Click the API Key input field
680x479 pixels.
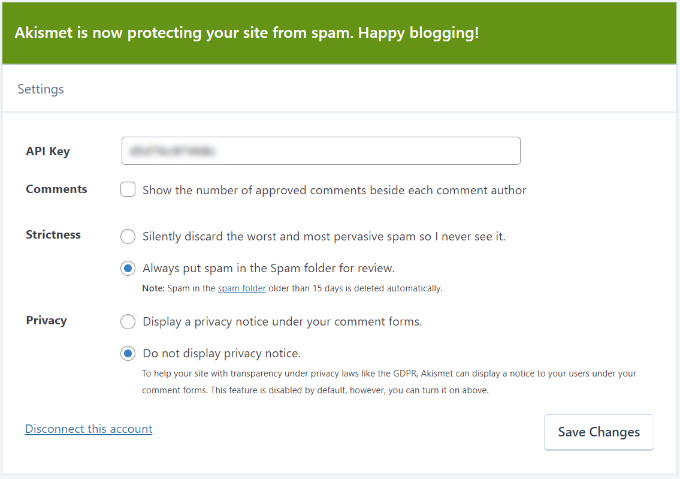point(320,151)
